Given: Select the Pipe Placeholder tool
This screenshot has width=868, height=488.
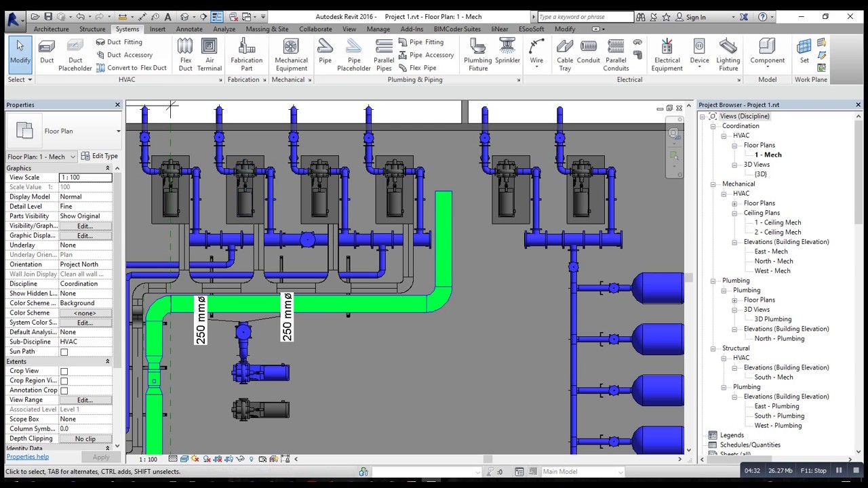Looking at the screenshot, I should point(354,54).
